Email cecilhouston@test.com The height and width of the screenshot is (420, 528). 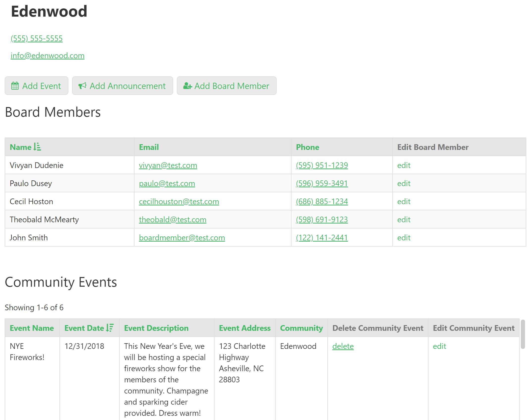tap(179, 201)
